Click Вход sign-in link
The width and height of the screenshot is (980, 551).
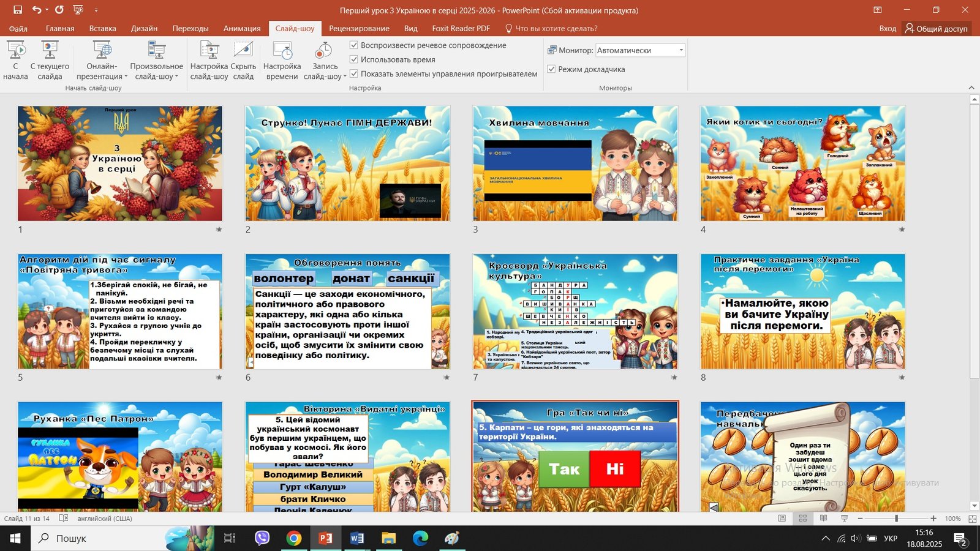pyautogui.click(x=888, y=28)
